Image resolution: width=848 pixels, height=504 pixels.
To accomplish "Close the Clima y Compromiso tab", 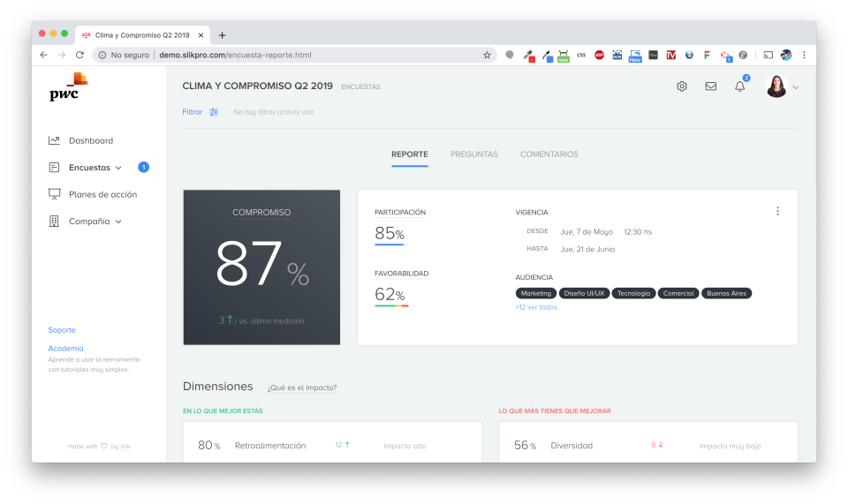I will tap(201, 35).
